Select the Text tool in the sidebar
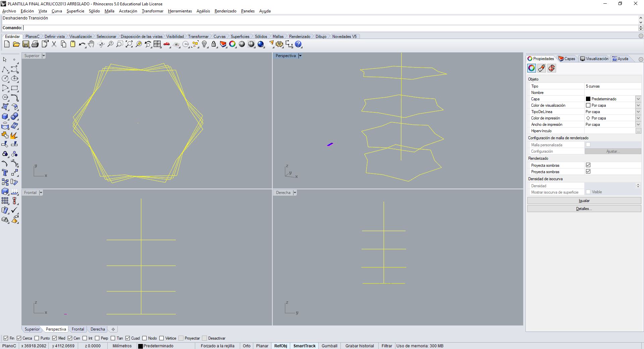 pyautogui.click(x=5, y=172)
